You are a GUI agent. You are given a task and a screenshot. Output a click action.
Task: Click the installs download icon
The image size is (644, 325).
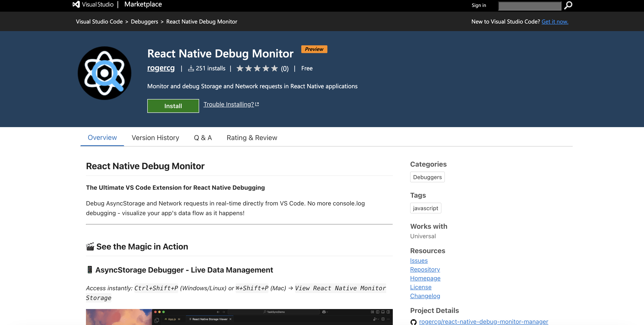point(191,68)
